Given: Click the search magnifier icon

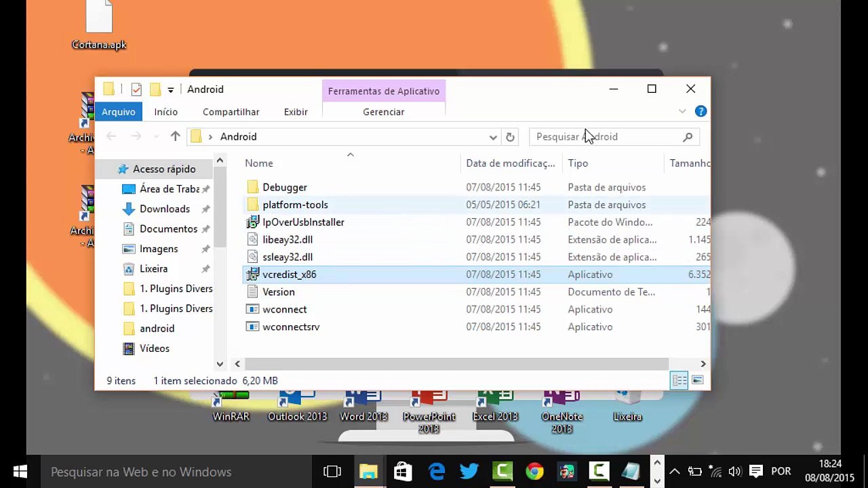Looking at the screenshot, I should [688, 137].
